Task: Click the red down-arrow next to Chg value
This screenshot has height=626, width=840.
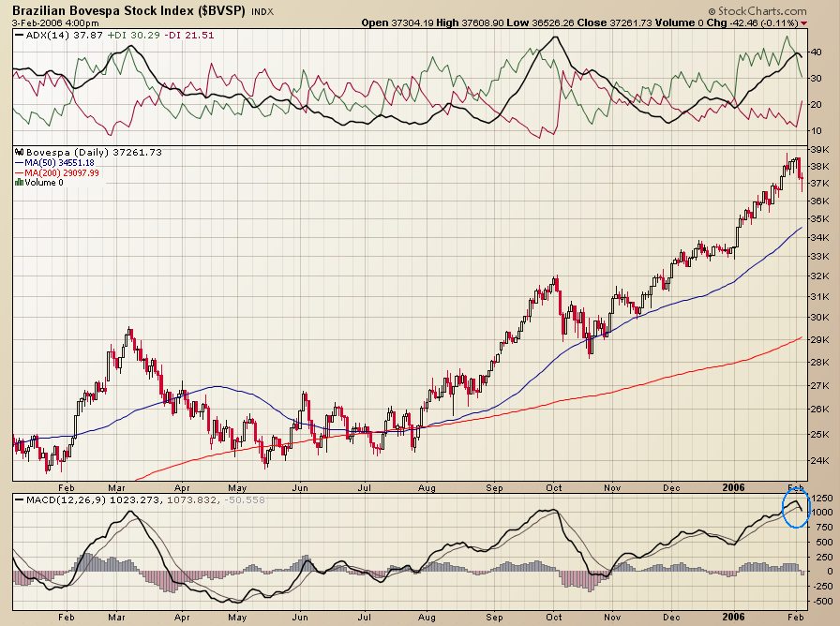Action: click(803, 23)
